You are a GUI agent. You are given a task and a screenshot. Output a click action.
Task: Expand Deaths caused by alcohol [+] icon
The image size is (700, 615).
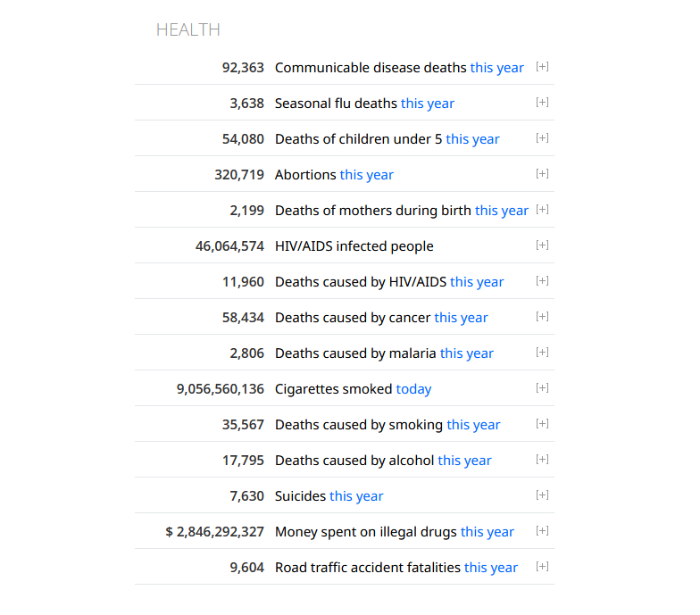tap(542, 459)
